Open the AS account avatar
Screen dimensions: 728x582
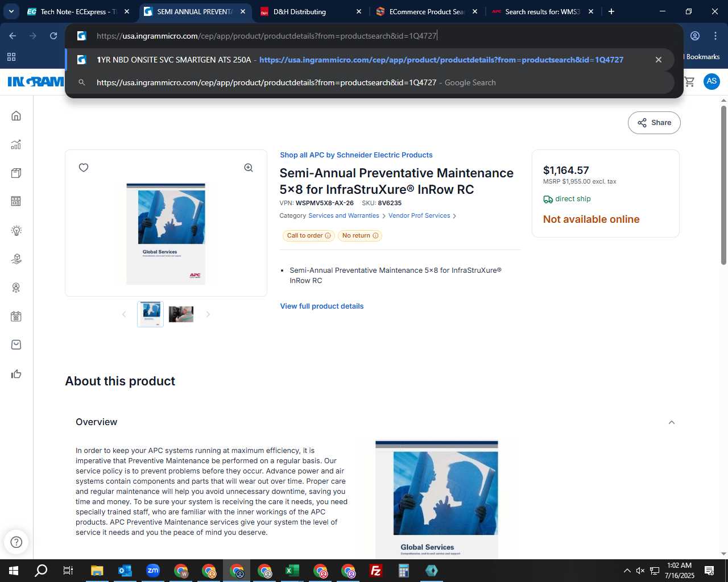pyautogui.click(x=712, y=81)
